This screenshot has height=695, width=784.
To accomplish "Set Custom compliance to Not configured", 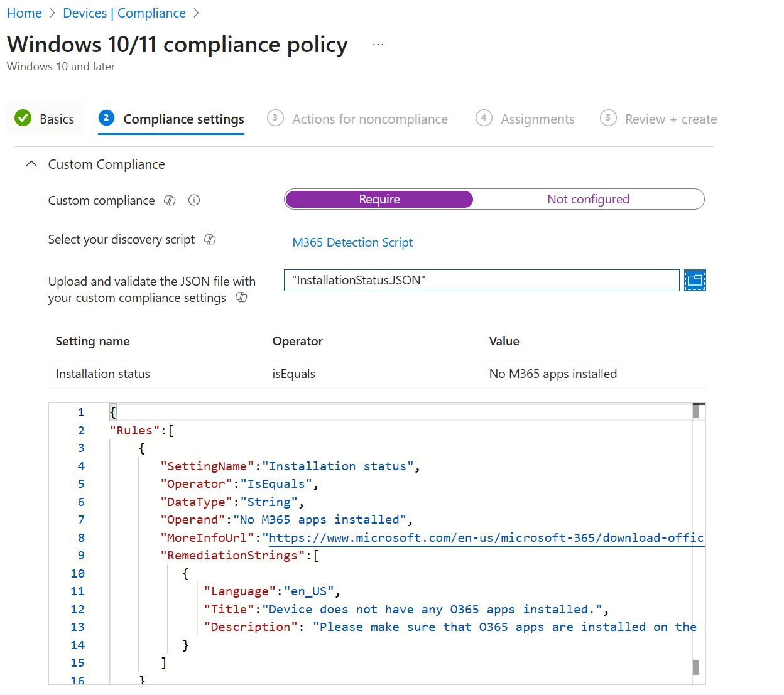I will (588, 199).
